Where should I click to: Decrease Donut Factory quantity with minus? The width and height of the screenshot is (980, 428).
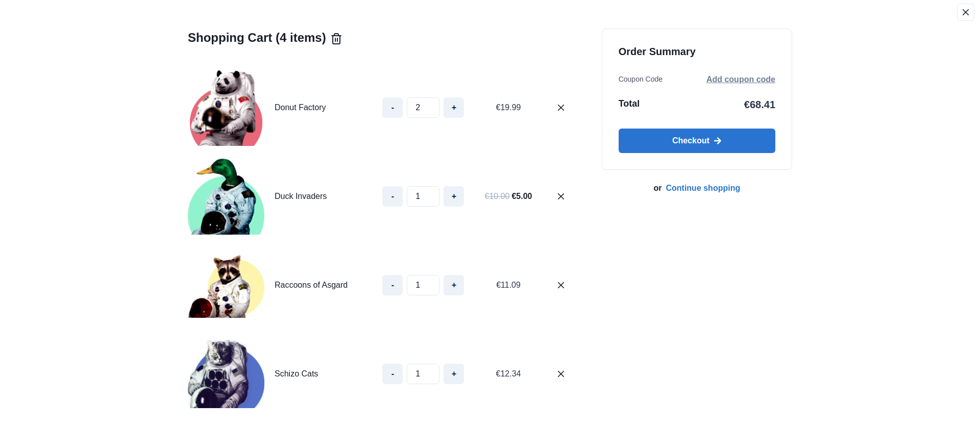(392, 108)
